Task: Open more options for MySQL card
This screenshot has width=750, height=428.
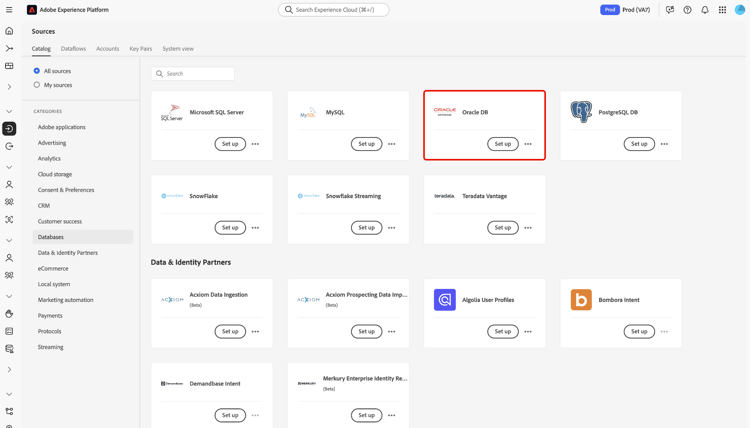Action: click(392, 144)
